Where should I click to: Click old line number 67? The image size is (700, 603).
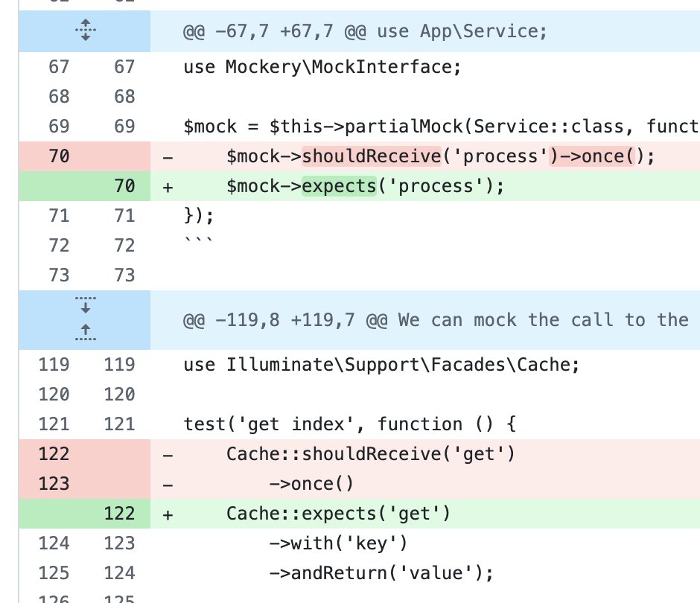59,67
